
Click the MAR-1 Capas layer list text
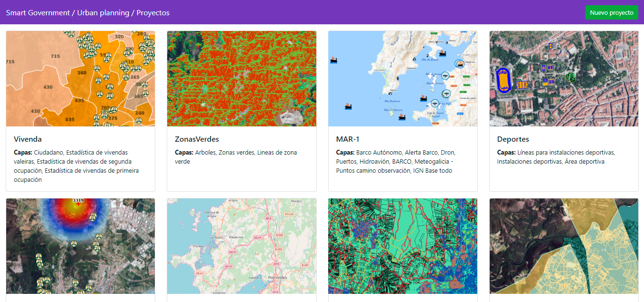point(397,162)
